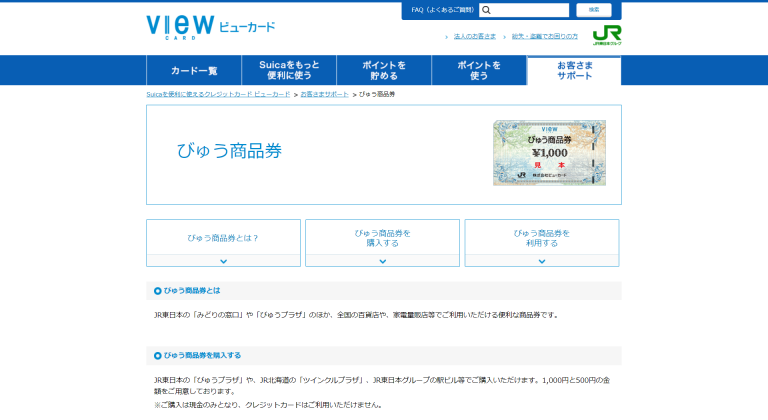Click chevron under びゅう商品券を購入する box
The image size is (768, 420).
[383, 261]
